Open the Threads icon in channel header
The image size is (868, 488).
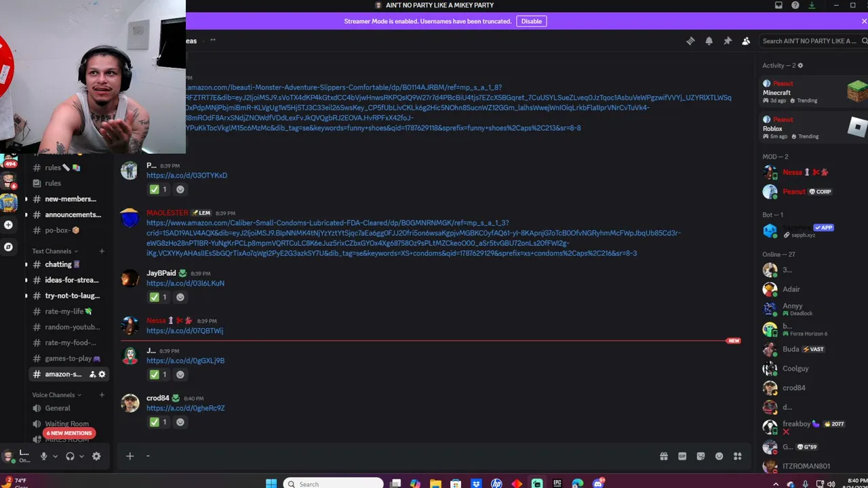click(690, 41)
